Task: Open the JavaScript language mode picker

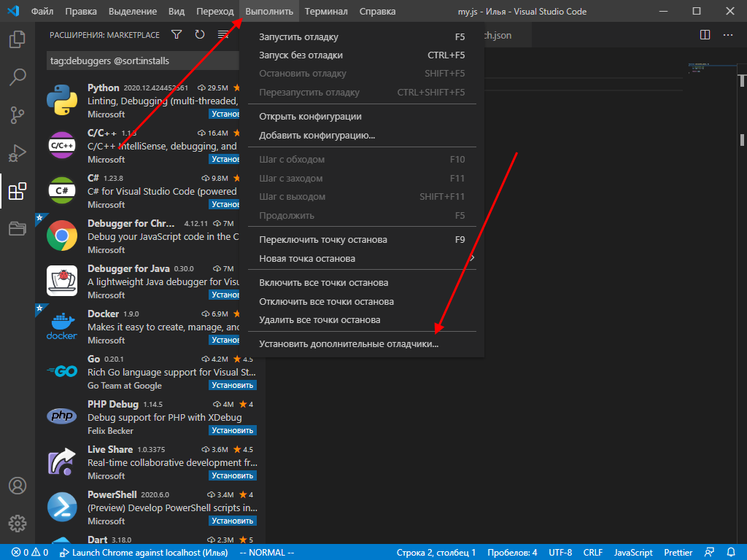Action: (632, 552)
